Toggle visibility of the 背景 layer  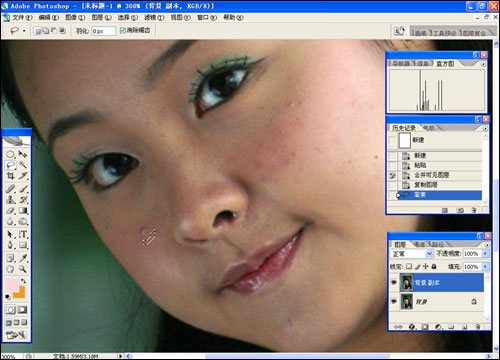394,301
